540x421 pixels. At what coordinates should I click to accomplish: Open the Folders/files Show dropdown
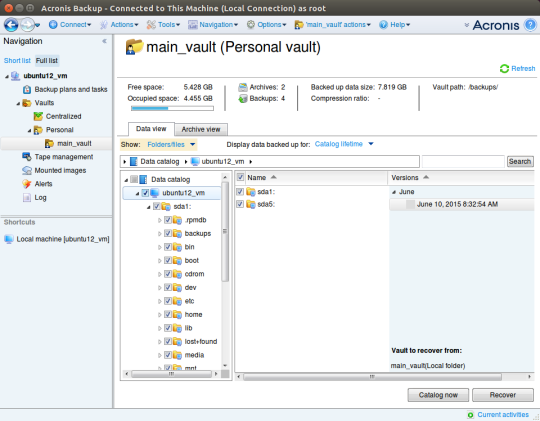pyautogui.click(x=171, y=145)
